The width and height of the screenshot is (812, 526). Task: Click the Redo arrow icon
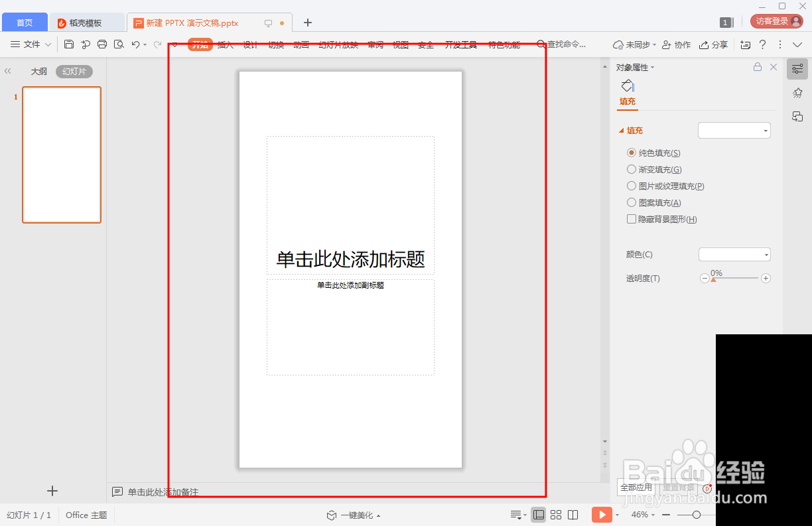(x=157, y=44)
